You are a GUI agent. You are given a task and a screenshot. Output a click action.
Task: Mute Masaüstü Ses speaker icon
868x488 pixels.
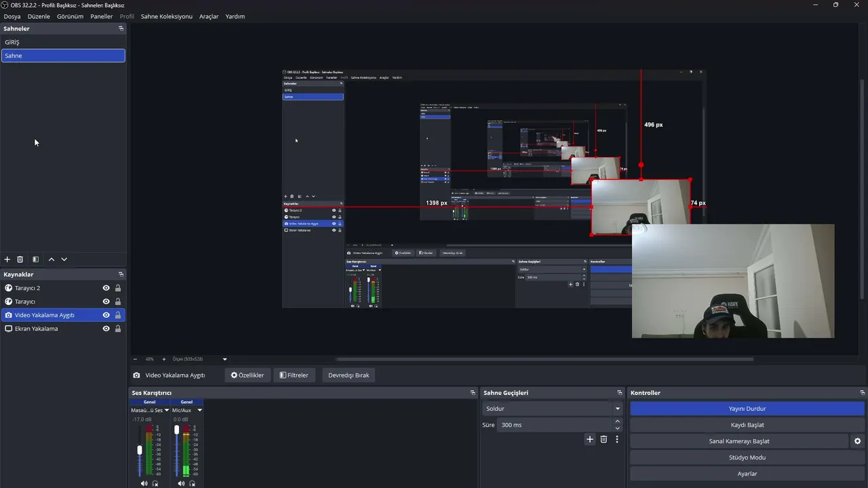144,483
